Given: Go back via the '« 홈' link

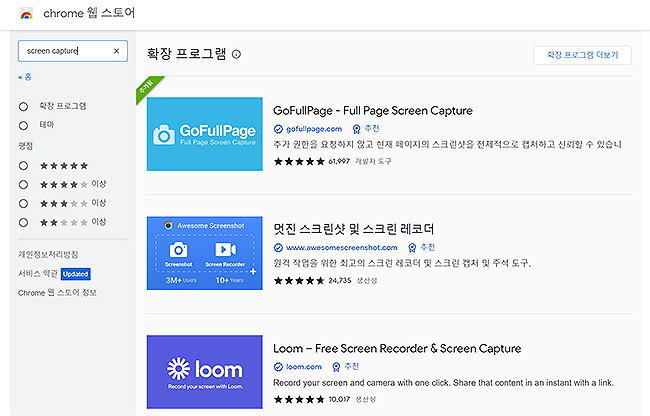Looking at the screenshot, I should (x=25, y=77).
